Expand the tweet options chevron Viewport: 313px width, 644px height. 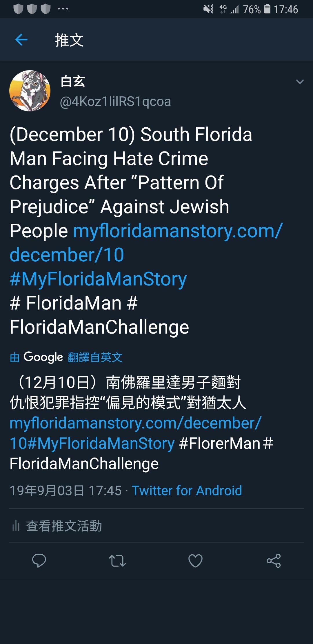click(x=300, y=82)
